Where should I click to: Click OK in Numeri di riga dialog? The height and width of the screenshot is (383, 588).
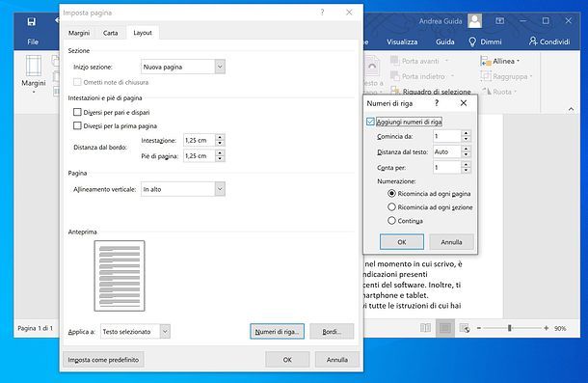point(402,242)
